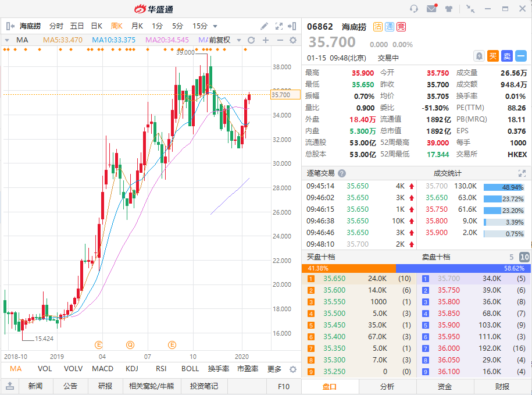
Task: Switch chart to 五日 five-day view
Action: coord(77,26)
